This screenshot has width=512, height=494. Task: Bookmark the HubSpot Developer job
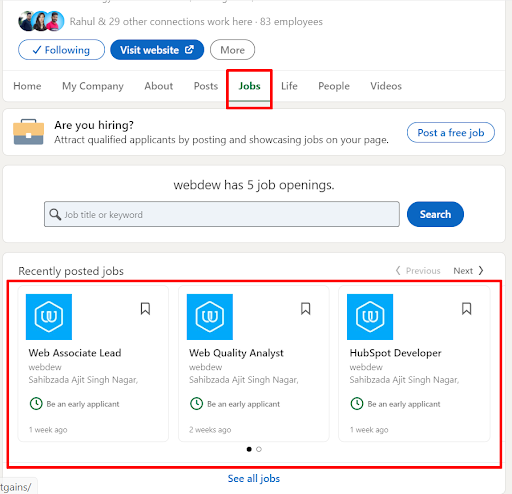(x=466, y=309)
